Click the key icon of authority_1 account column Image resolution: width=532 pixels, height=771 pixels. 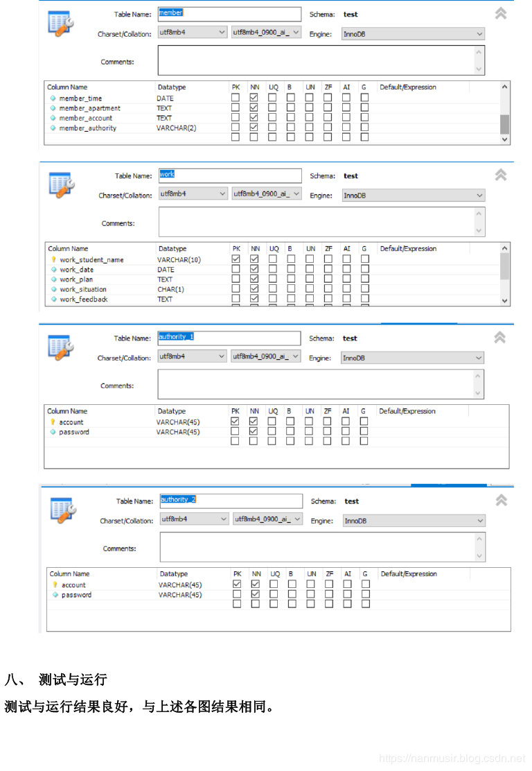[x=53, y=422]
